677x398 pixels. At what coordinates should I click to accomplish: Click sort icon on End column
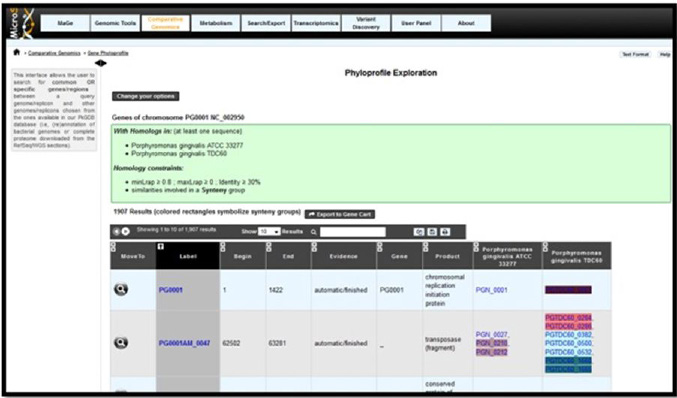269,246
